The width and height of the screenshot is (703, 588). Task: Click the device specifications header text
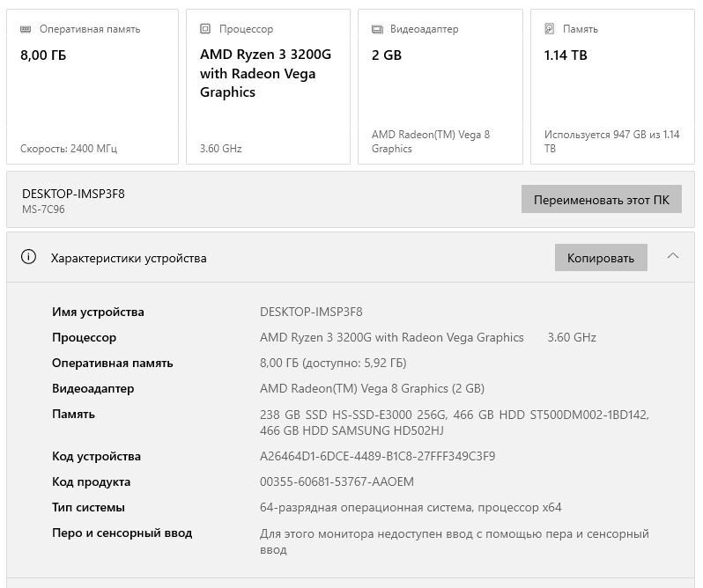point(129,258)
